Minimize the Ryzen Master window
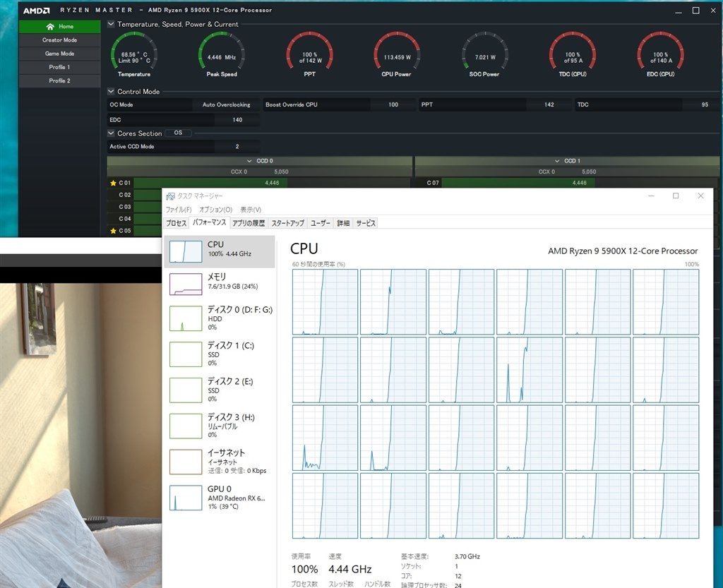This screenshot has height=588, width=723. click(679, 11)
